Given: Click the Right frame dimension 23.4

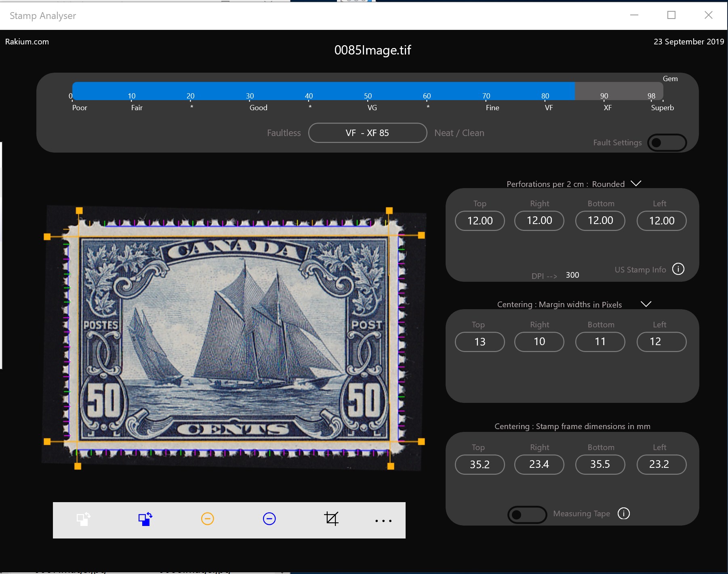Looking at the screenshot, I should [539, 465].
